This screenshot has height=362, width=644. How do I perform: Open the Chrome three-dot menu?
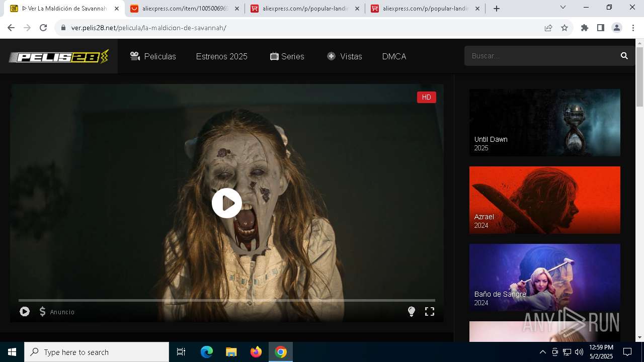coord(633,28)
